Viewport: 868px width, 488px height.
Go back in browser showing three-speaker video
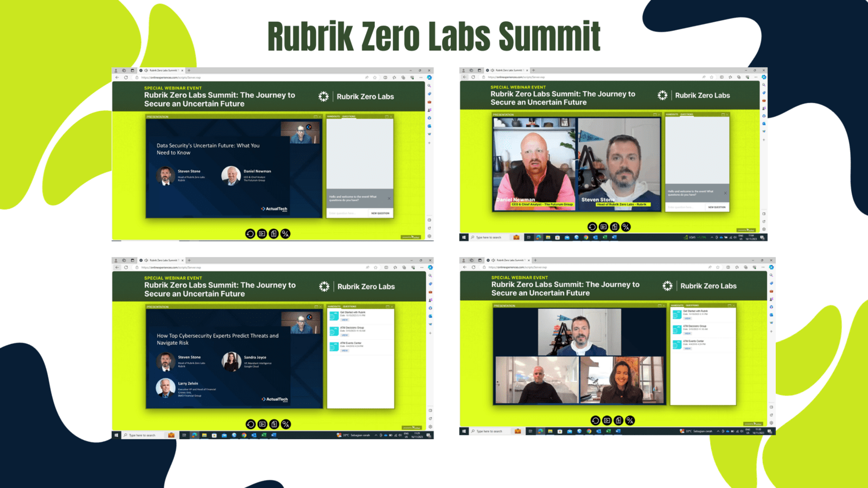pos(465,267)
